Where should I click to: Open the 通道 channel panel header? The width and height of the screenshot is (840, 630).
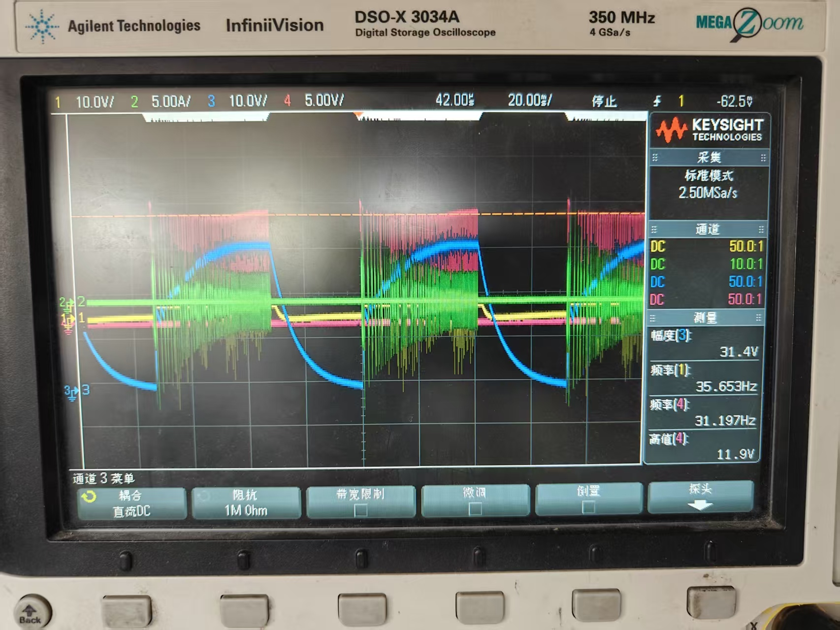pos(708,229)
